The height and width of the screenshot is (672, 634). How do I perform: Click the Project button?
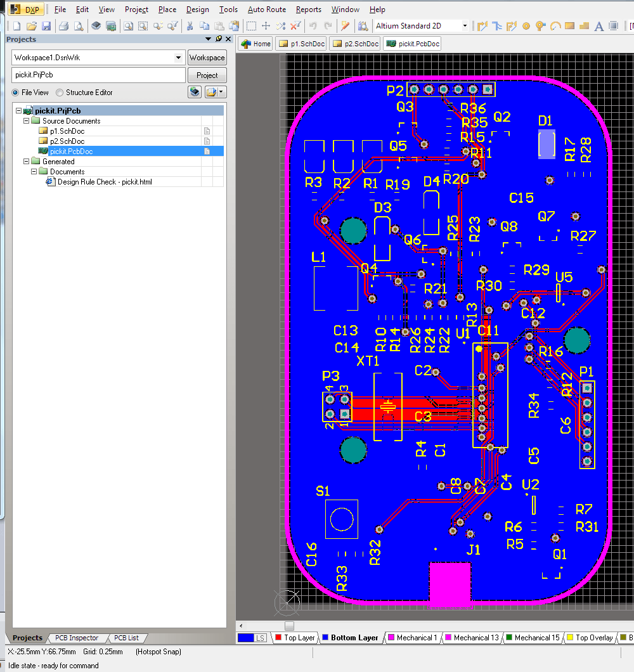tap(207, 75)
